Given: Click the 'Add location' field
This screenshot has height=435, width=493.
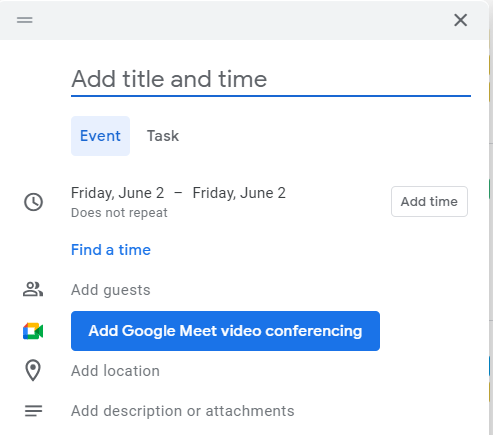Looking at the screenshot, I should click(x=115, y=371).
